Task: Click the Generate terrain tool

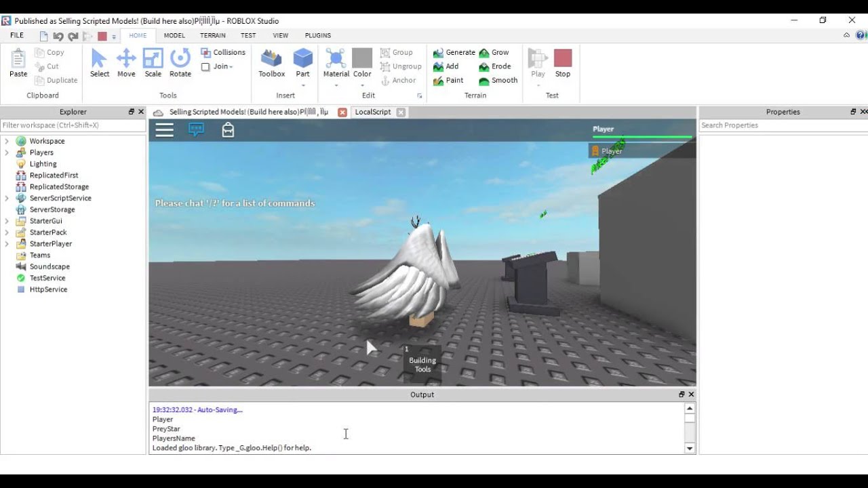Action: point(454,52)
